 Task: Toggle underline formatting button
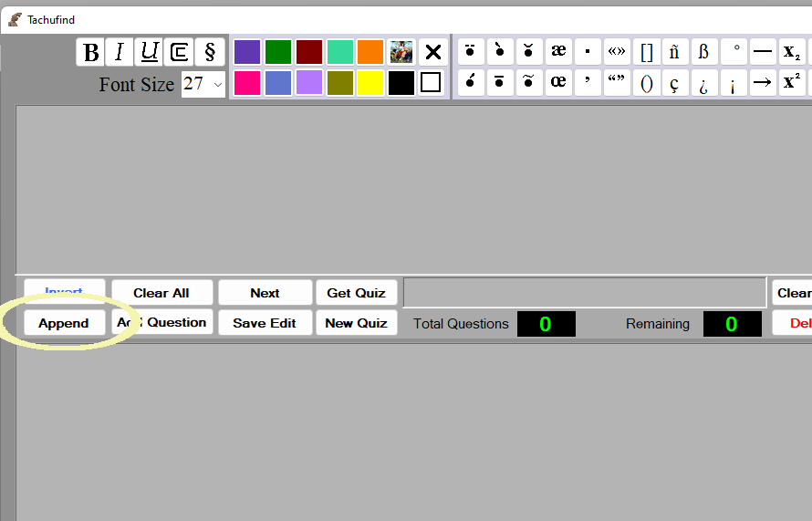[150, 52]
